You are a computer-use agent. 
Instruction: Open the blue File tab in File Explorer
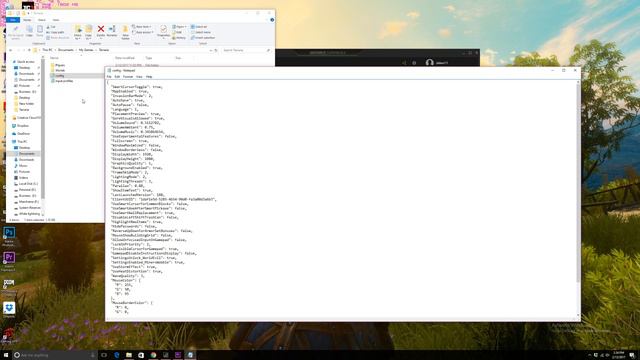click(13, 20)
